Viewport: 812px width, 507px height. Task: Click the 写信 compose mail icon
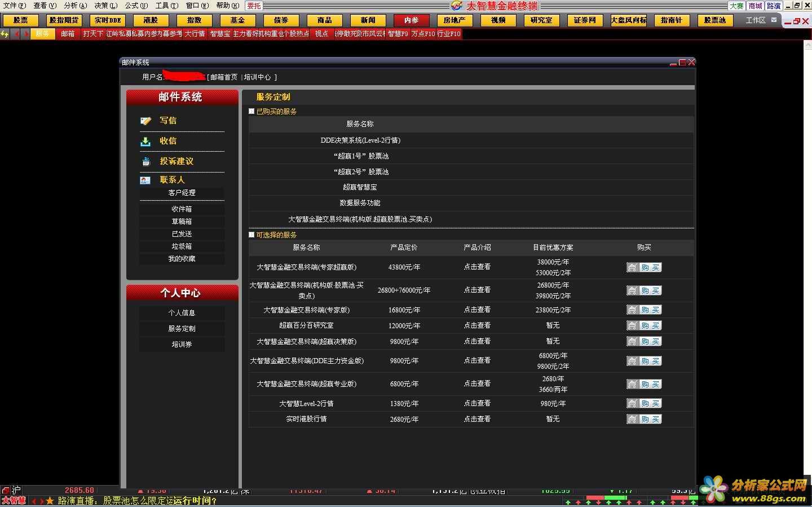146,121
